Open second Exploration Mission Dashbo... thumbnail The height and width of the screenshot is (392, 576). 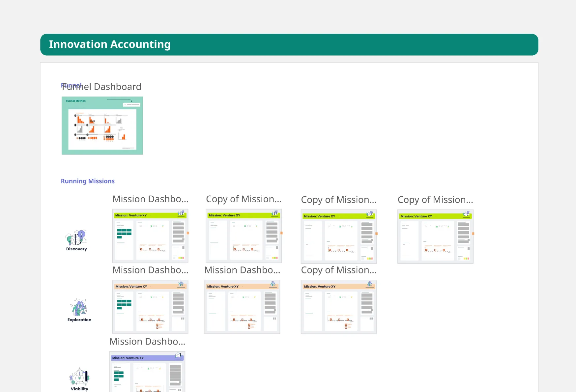click(x=242, y=307)
